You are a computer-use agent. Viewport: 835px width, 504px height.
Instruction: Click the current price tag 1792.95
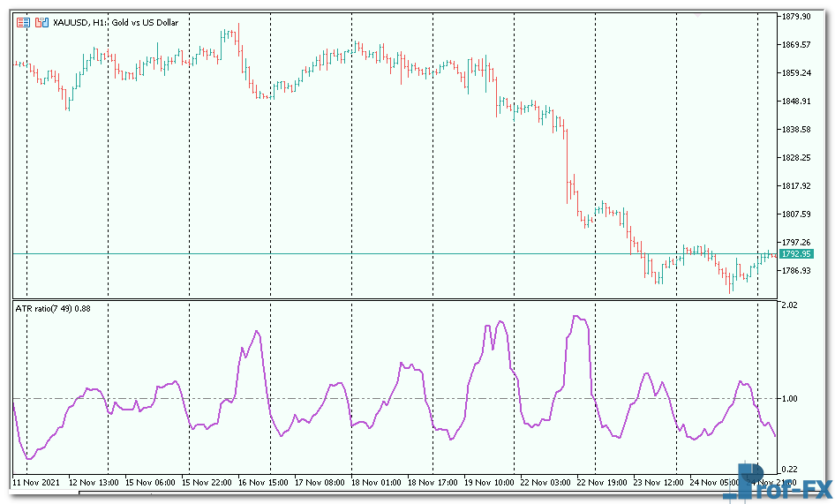point(796,254)
